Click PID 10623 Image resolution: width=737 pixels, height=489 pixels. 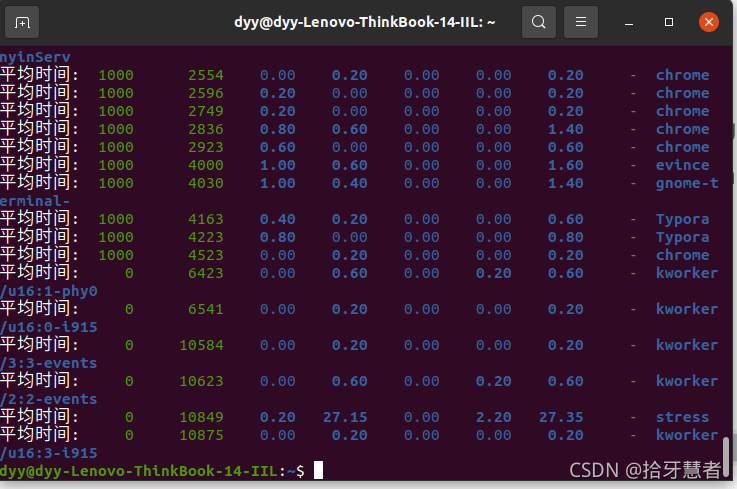[202, 381]
